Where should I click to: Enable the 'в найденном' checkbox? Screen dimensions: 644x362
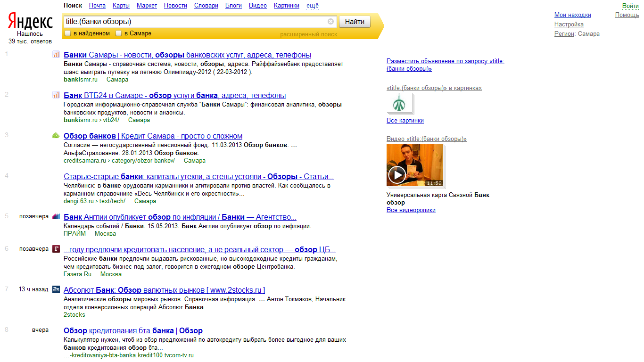pyautogui.click(x=68, y=33)
